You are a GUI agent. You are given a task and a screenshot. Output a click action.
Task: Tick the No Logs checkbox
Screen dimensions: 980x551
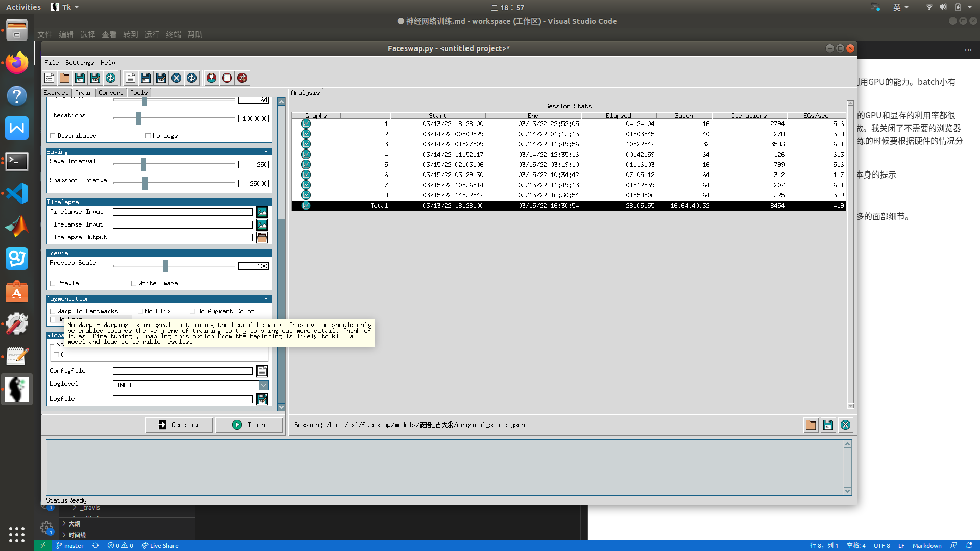coord(148,136)
